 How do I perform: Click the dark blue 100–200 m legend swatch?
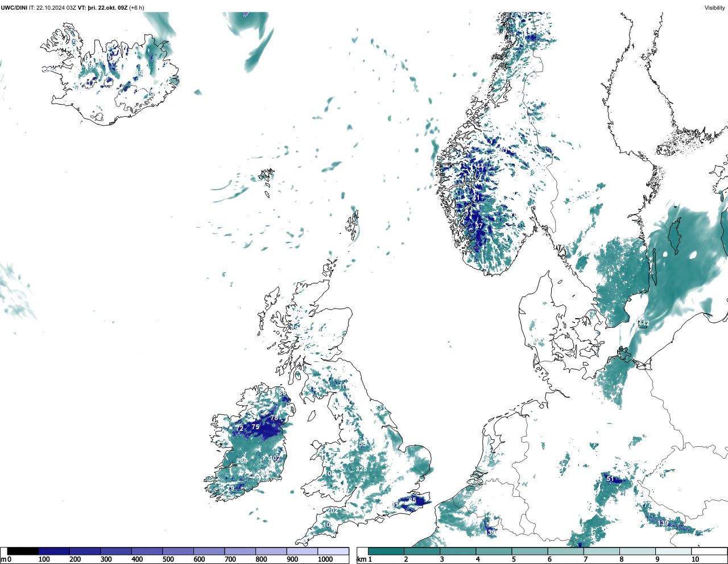coord(54,551)
